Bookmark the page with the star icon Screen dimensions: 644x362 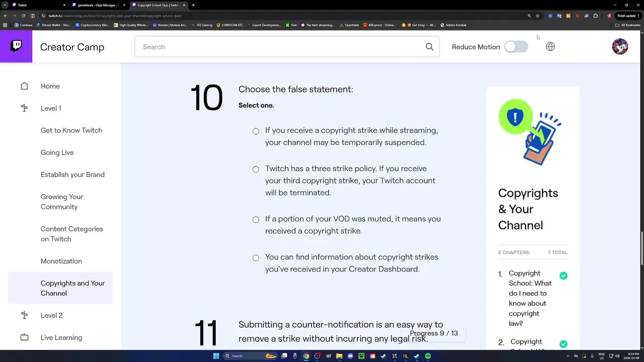coord(537,16)
